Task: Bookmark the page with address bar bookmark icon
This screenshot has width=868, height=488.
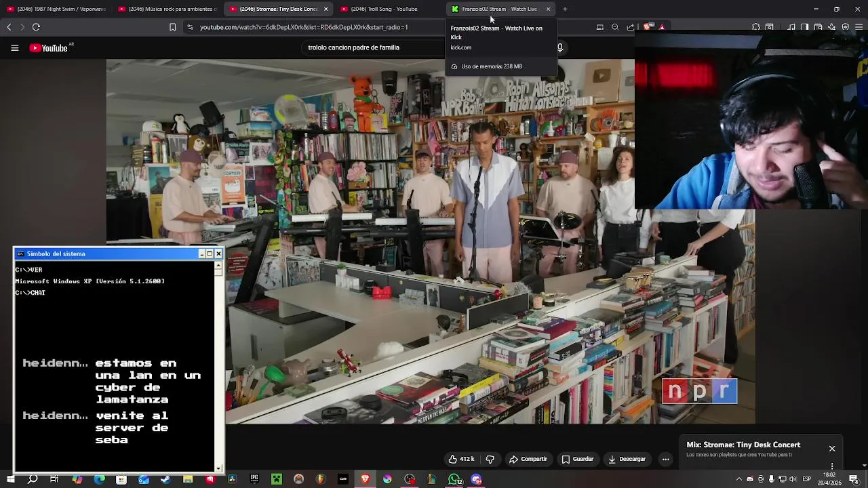Action: pos(172,27)
